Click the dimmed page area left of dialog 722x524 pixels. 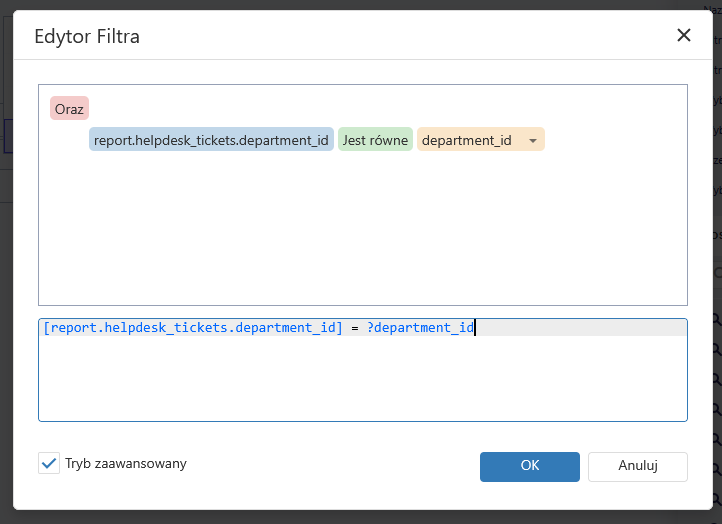5,300
